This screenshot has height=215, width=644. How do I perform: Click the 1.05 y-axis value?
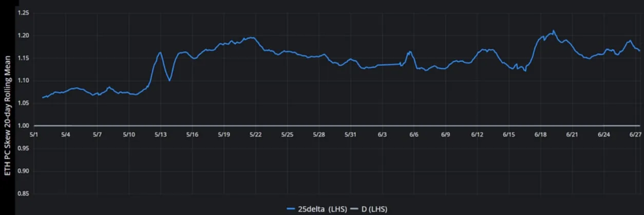tap(23, 103)
